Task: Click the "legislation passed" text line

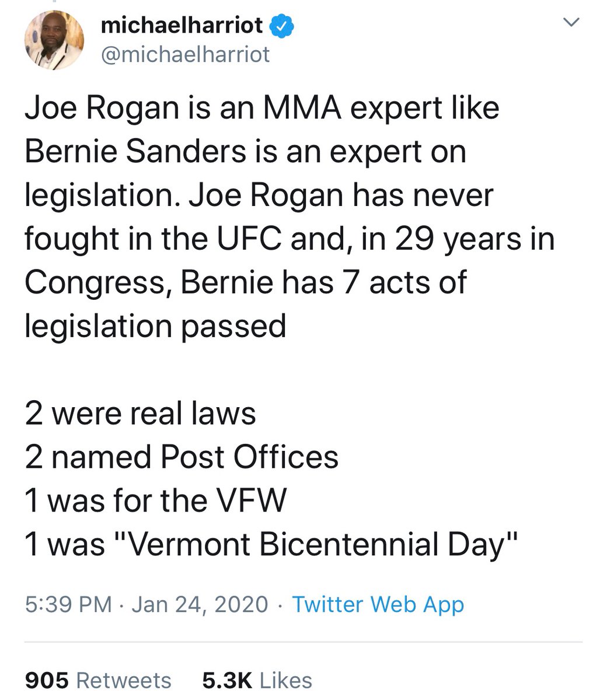Action: coord(155,326)
